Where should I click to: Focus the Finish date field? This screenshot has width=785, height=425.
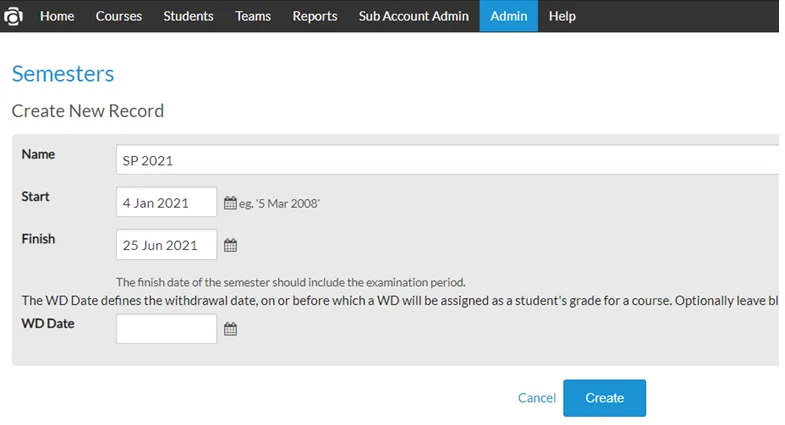166,244
